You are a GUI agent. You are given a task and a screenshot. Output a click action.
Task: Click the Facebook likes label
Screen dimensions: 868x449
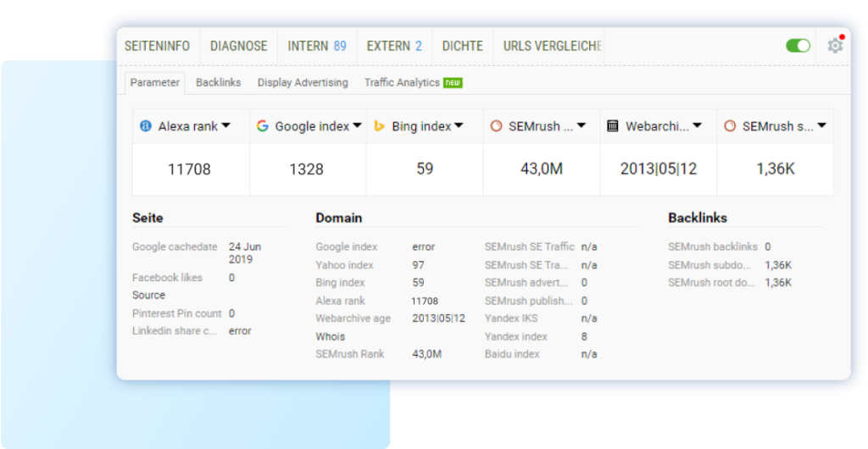pyautogui.click(x=167, y=278)
